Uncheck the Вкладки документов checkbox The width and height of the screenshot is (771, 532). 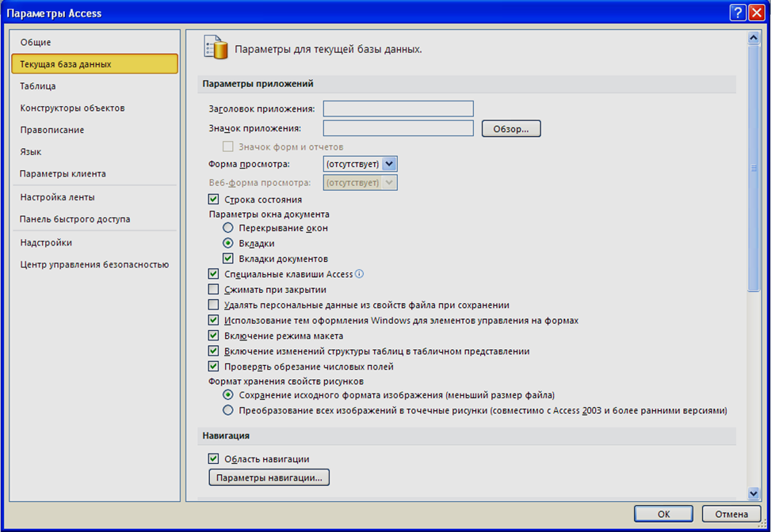(x=228, y=258)
